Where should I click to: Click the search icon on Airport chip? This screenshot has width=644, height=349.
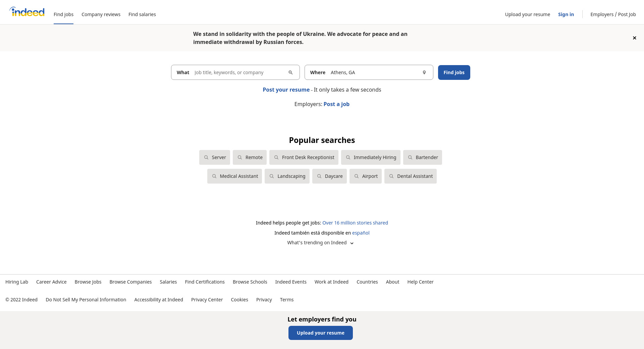(357, 176)
